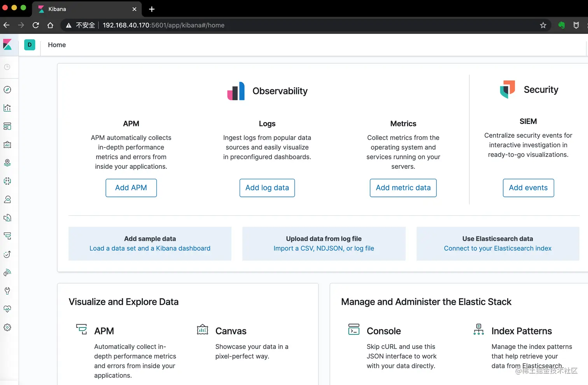Screen dimensions: 588x385
Task: Click the Metrics heading text
Action: 403,124
